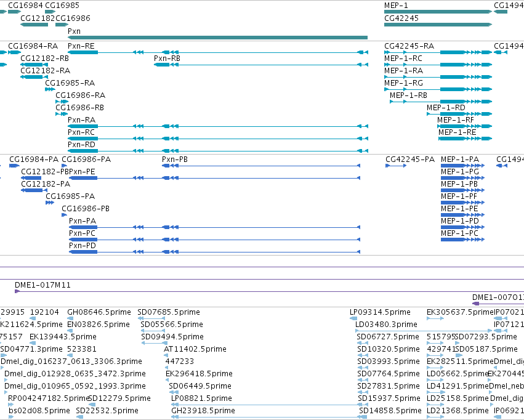Select the bs02d08.5prime EST label
524x420 pixels.
39,411
